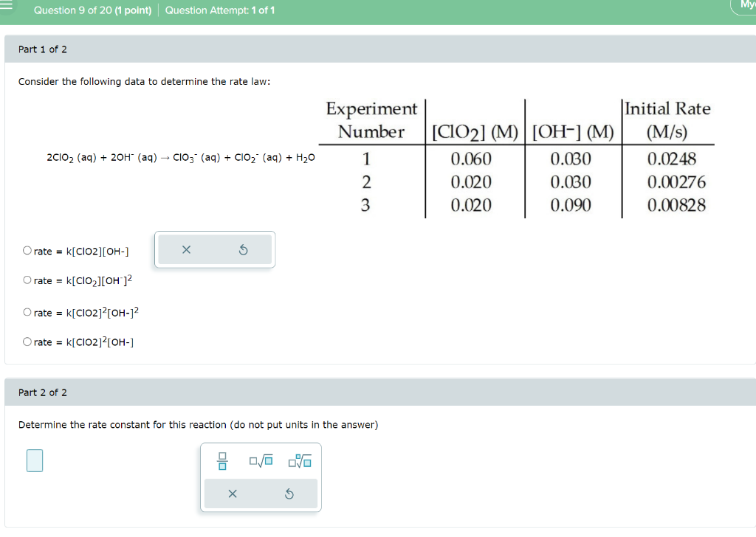
Task: Click the 0.060 ClO2 concentration cell
Action: tap(471, 159)
